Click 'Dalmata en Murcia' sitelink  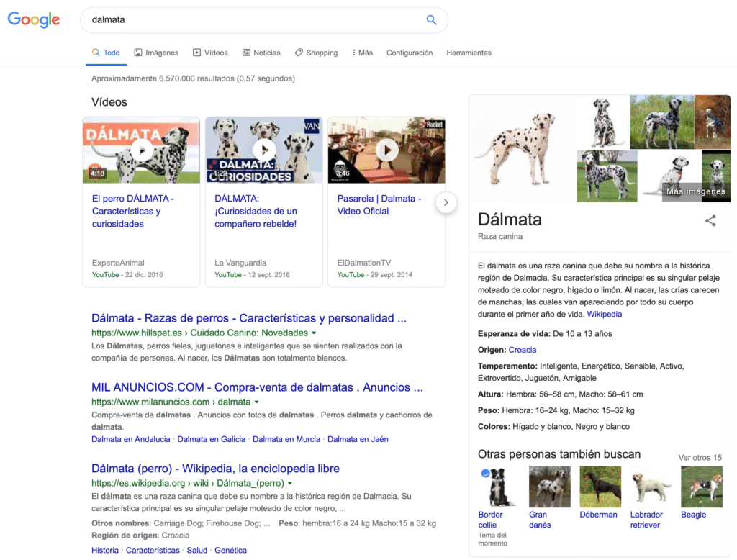click(x=286, y=439)
